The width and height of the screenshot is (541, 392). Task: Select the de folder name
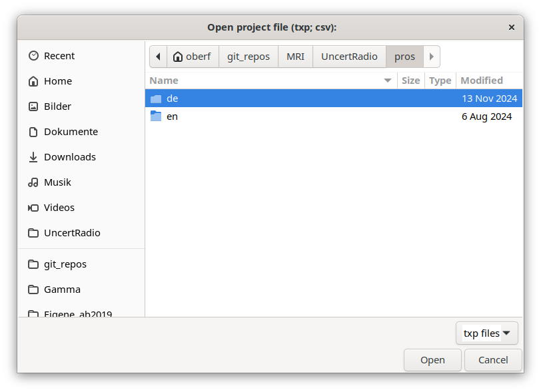coord(172,98)
